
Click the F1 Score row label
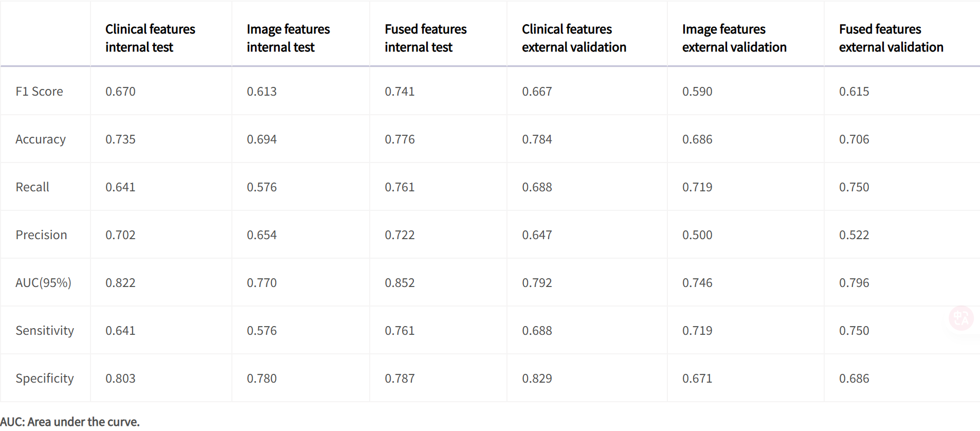click(x=39, y=92)
